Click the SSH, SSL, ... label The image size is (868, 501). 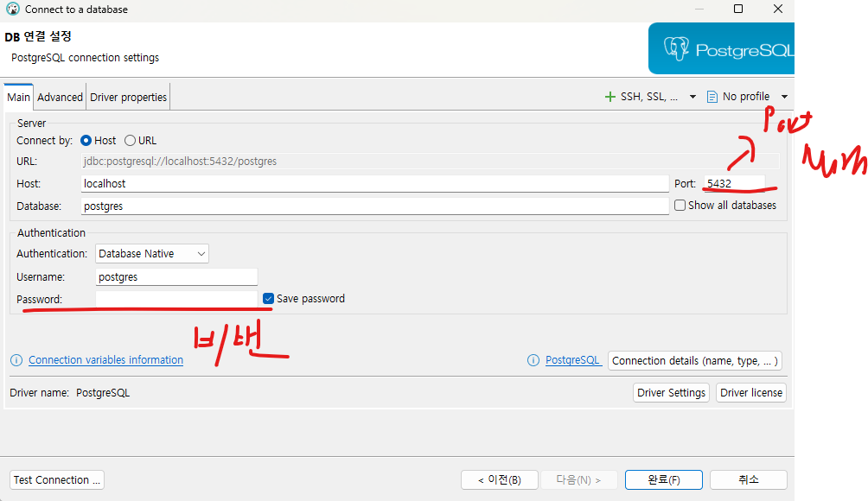point(648,97)
